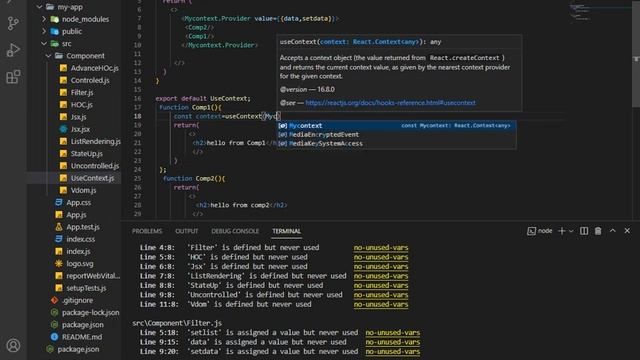This screenshot has height=360, width=640.
Task: Open the Extensions view
Action: (13, 77)
